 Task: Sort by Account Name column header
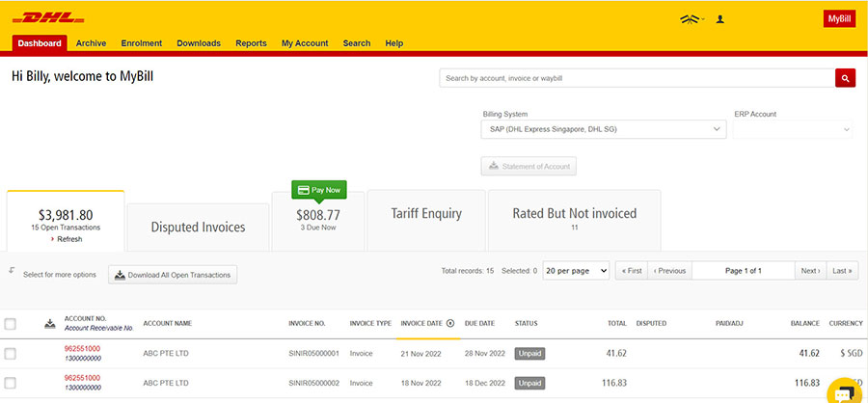click(168, 323)
